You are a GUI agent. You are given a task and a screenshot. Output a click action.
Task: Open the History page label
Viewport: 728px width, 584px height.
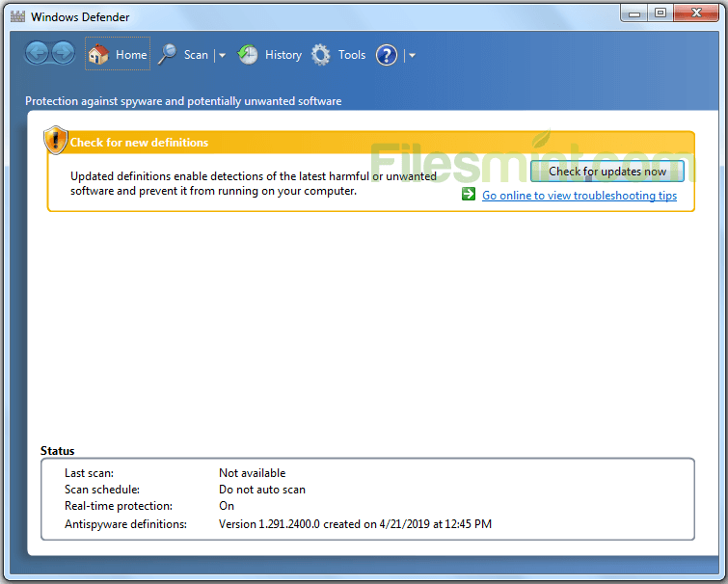[x=283, y=55]
